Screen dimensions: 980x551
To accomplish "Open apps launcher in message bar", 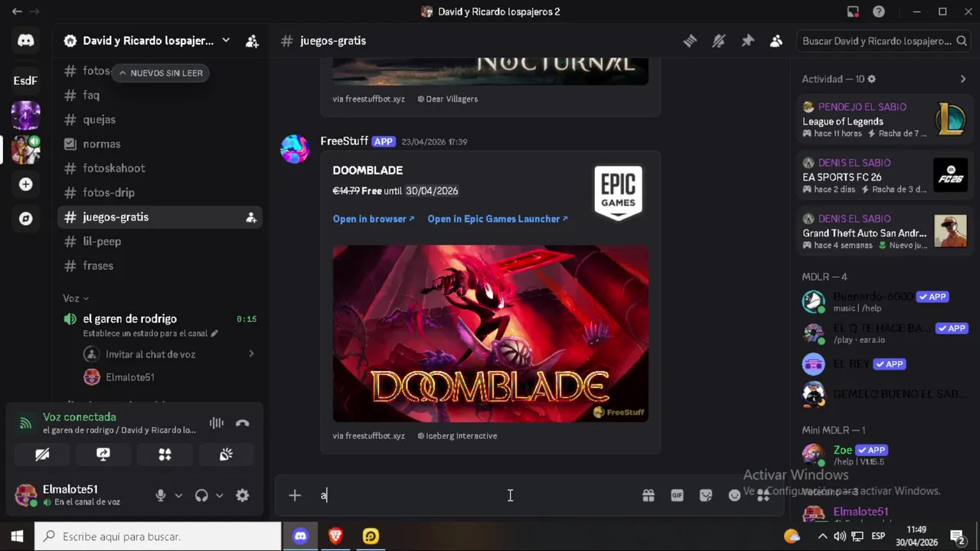I will pyautogui.click(x=763, y=495).
